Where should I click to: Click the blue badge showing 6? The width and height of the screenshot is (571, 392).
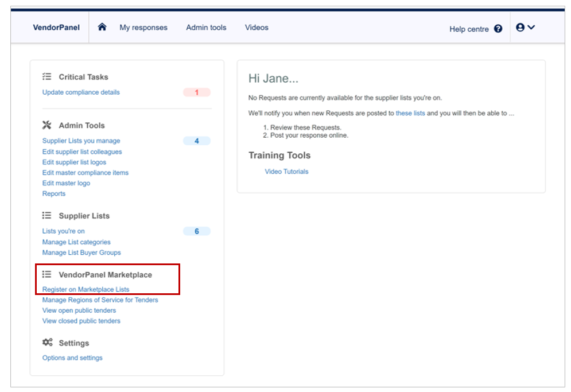tap(197, 231)
